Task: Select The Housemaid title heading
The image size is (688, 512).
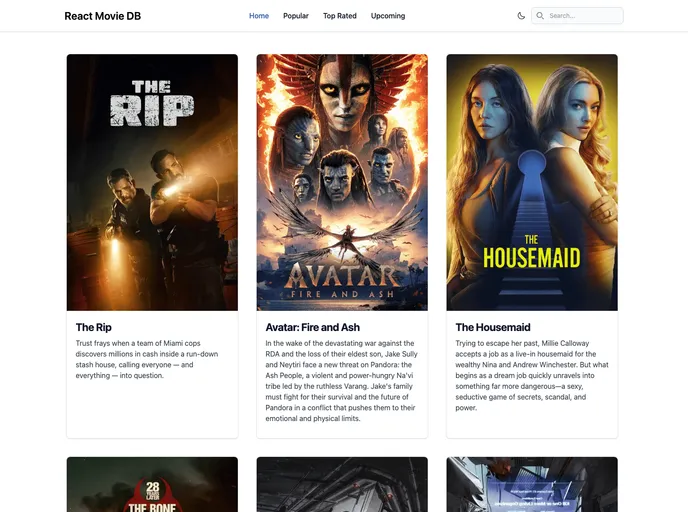Action: [493, 327]
